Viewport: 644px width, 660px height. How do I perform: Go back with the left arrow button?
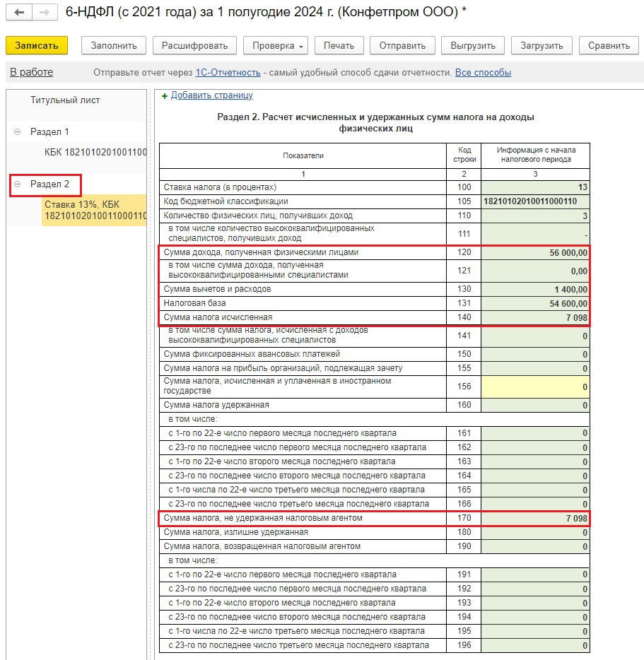point(19,12)
